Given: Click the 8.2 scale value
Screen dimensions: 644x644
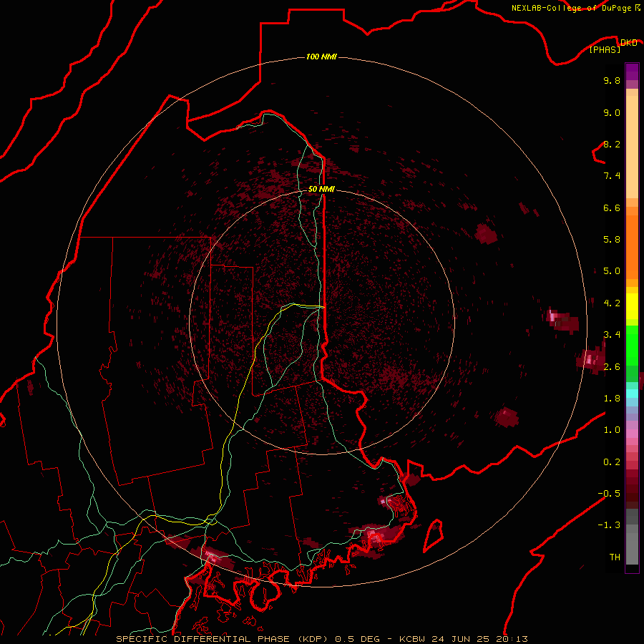Looking at the screenshot, I should [x=612, y=144].
